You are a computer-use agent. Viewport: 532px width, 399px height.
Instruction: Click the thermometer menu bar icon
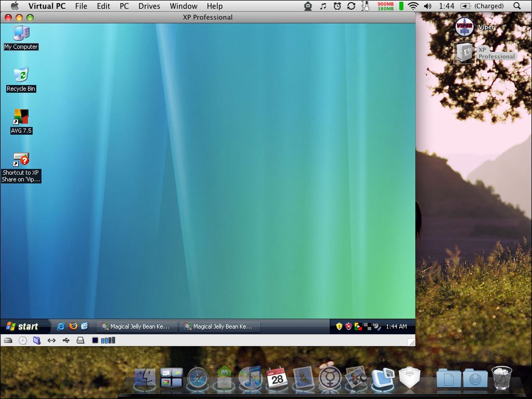366,6
